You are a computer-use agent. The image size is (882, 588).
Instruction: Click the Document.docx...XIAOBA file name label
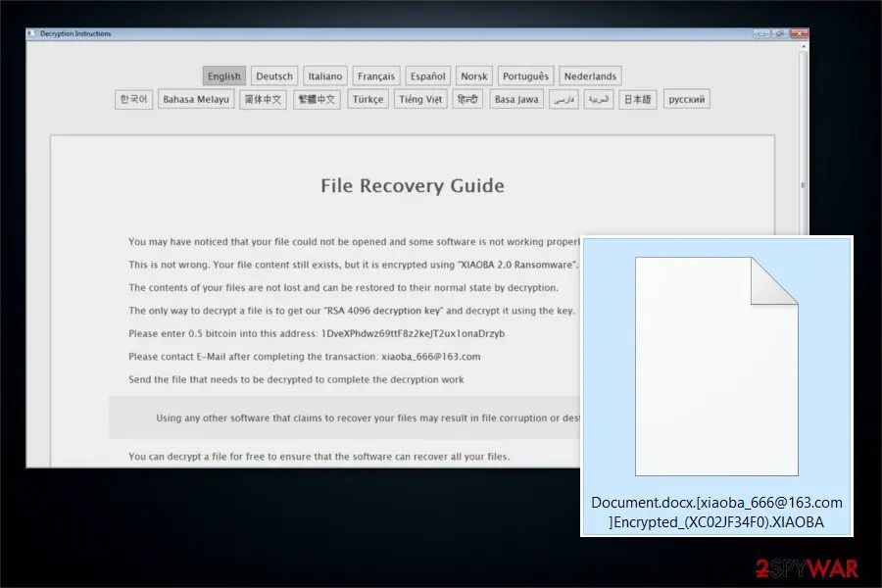(x=716, y=512)
